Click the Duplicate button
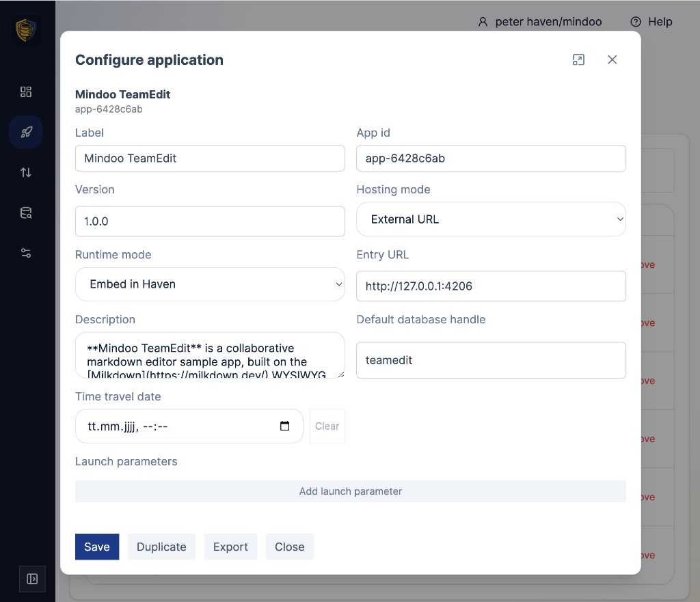The height and width of the screenshot is (602, 700). click(161, 547)
